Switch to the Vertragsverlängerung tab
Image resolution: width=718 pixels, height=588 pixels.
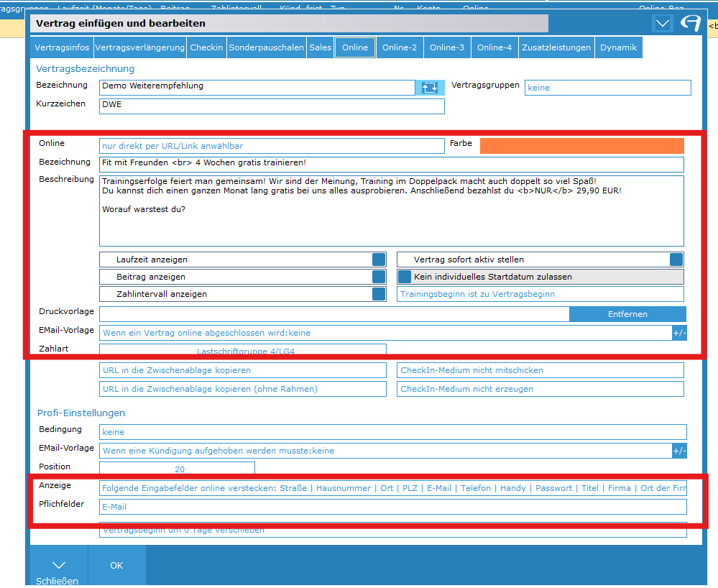(139, 47)
